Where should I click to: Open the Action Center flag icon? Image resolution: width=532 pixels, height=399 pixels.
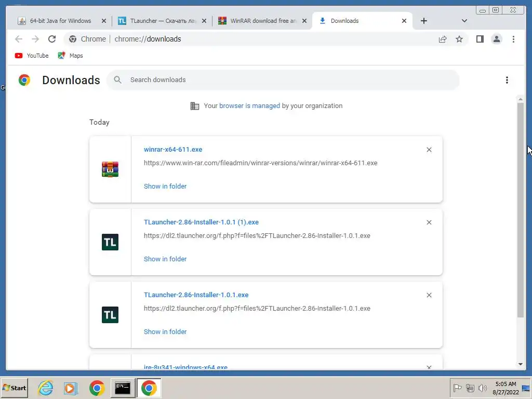pyautogui.click(x=457, y=388)
